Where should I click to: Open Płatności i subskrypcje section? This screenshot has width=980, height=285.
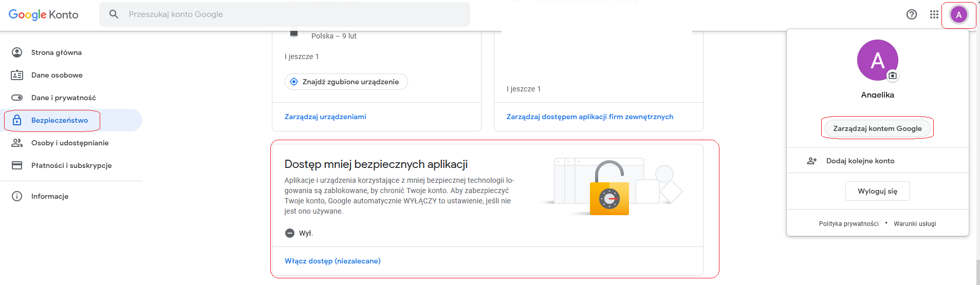click(x=71, y=165)
